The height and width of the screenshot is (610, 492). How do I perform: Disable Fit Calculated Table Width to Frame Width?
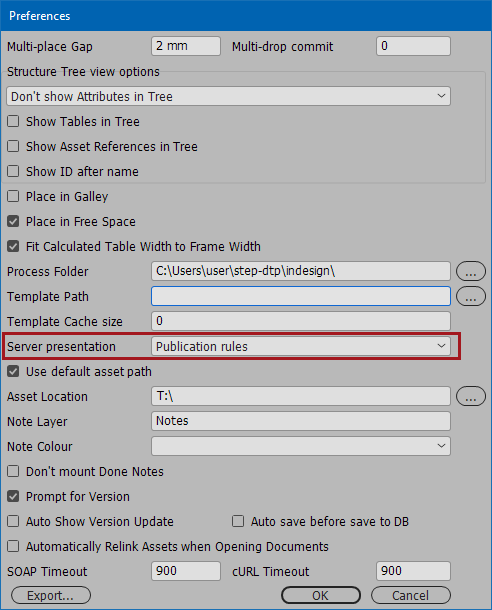[13, 246]
